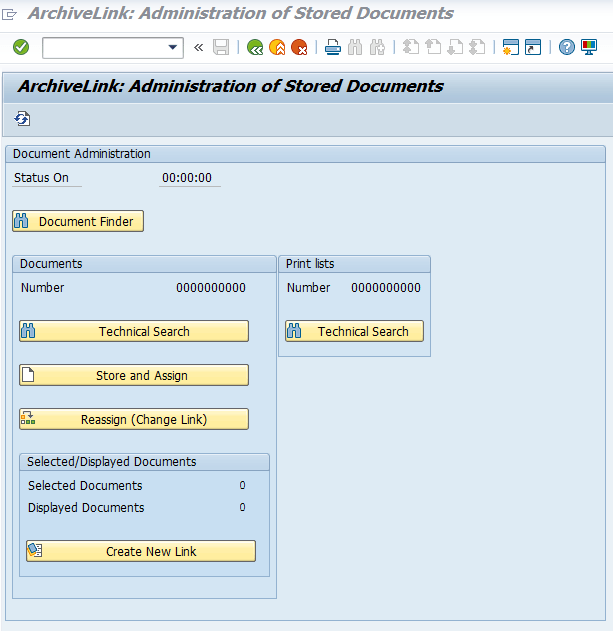
Task: Click the green checkmark Enter icon
Action: tap(21, 47)
